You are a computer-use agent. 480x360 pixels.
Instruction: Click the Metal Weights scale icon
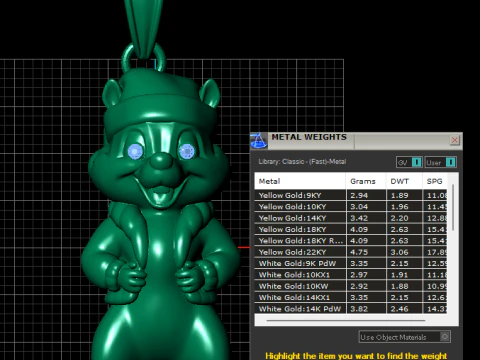point(259,141)
